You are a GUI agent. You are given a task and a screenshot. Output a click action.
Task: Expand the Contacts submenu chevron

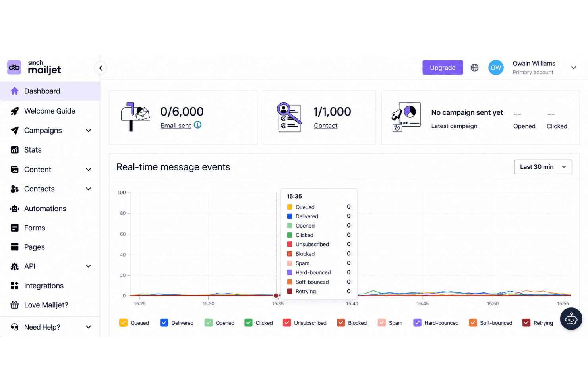(89, 189)
